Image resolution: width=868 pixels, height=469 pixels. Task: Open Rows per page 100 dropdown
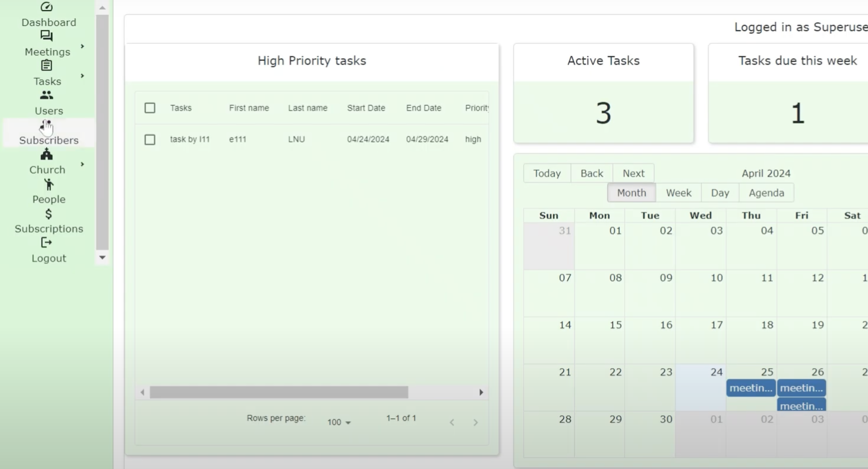(339, 422)
